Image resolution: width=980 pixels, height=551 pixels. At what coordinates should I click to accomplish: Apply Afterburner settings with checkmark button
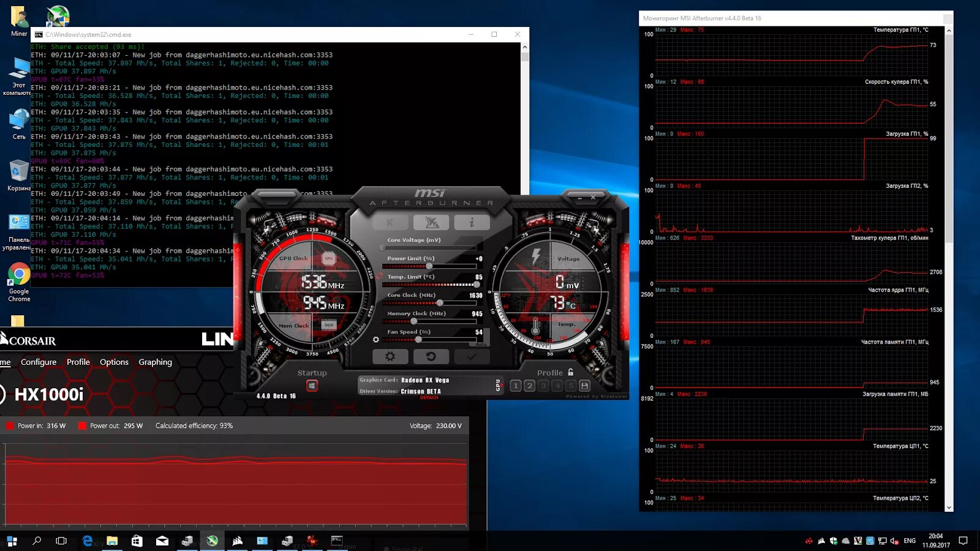[x=472, y=356]
